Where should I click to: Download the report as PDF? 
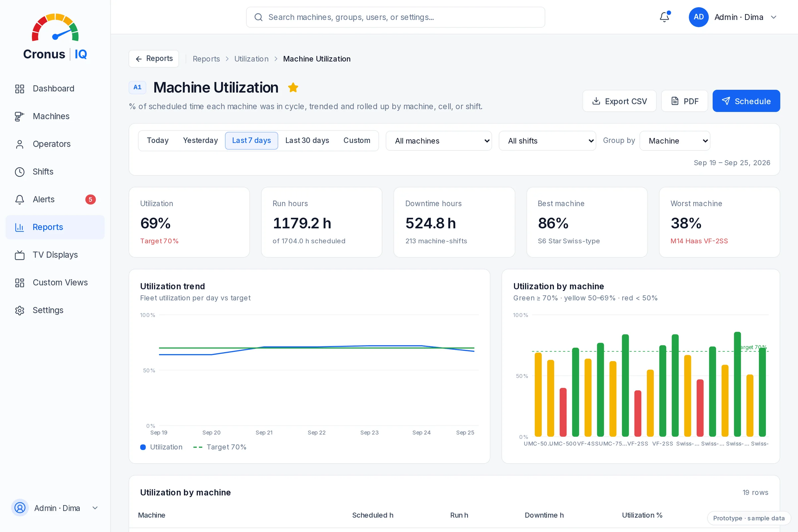[684, 101]
